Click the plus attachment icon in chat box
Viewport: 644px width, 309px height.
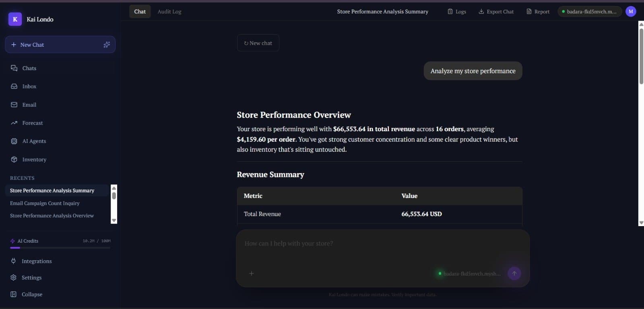coord(252,274)
